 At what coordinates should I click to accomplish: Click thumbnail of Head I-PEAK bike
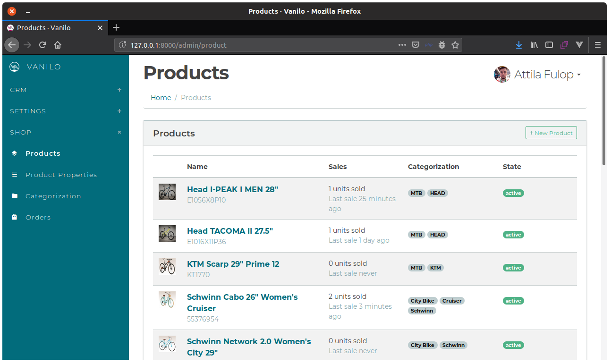pyautogui.click(x=167, y=192)
